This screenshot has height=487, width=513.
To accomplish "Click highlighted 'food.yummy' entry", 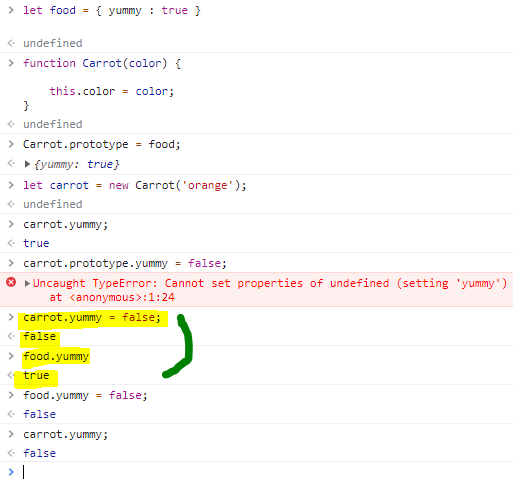I will click(56, 356).
